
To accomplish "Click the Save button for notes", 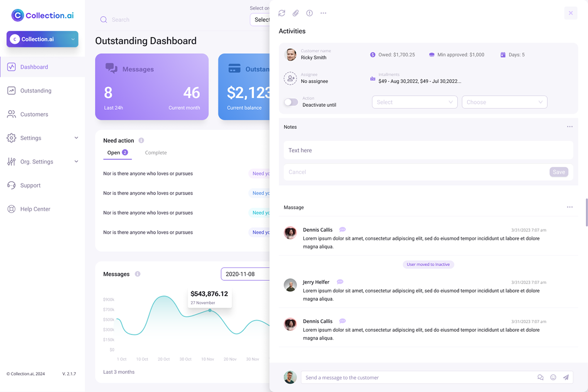I will coord(559,172).
